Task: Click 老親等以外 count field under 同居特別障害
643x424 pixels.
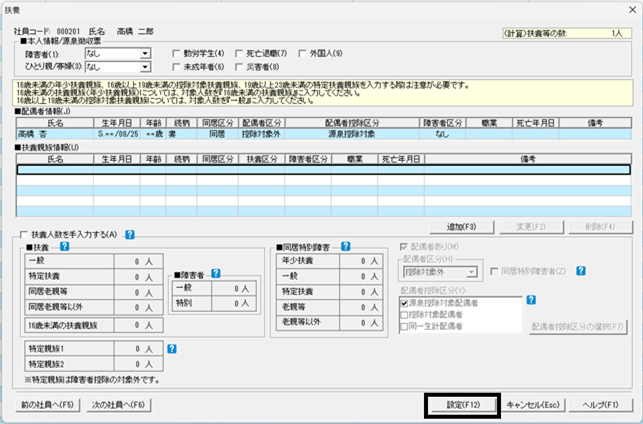Action: tap(361, 323)
